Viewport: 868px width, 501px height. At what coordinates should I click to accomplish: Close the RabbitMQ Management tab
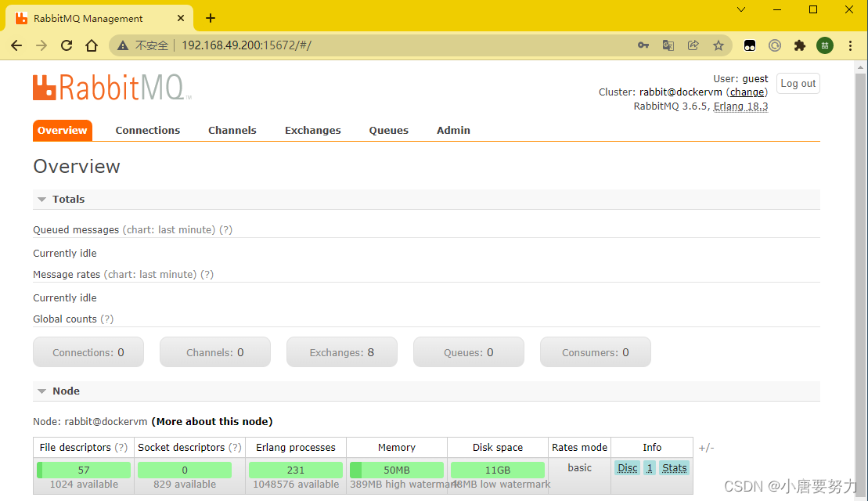click(x=181, y=18)
